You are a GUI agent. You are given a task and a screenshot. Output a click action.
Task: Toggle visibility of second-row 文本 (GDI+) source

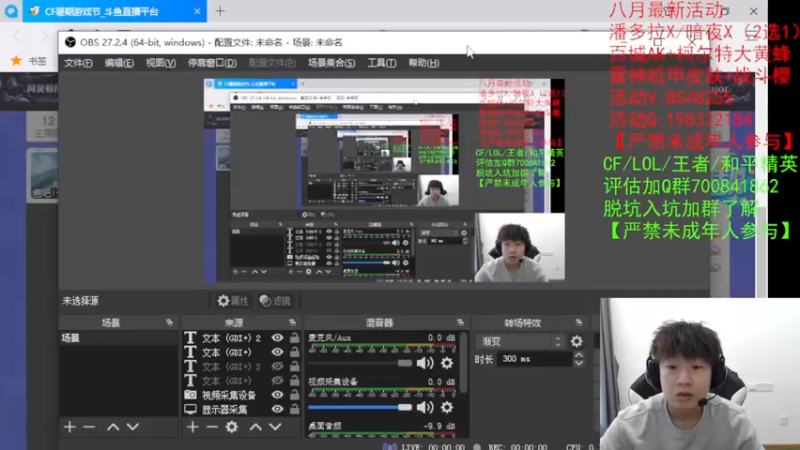point(277,352)
